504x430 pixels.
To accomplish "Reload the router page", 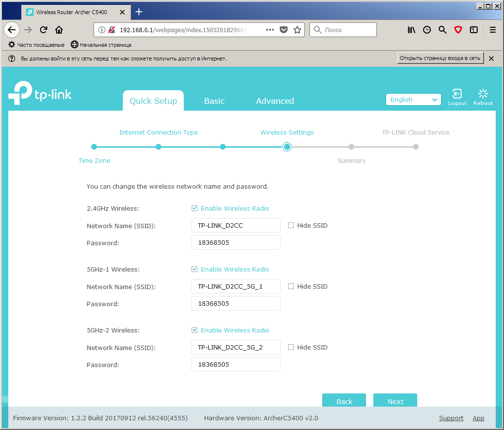I will 43,30.
